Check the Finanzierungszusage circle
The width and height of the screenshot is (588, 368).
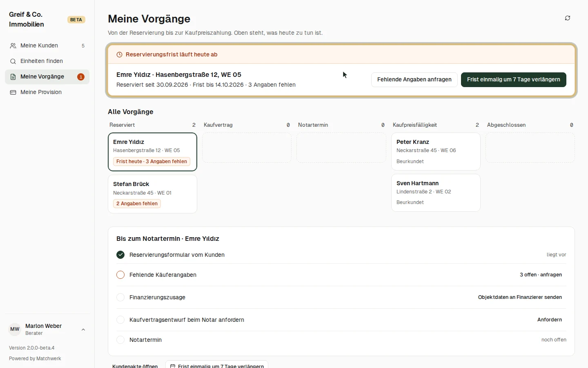(x=120, y=297)
